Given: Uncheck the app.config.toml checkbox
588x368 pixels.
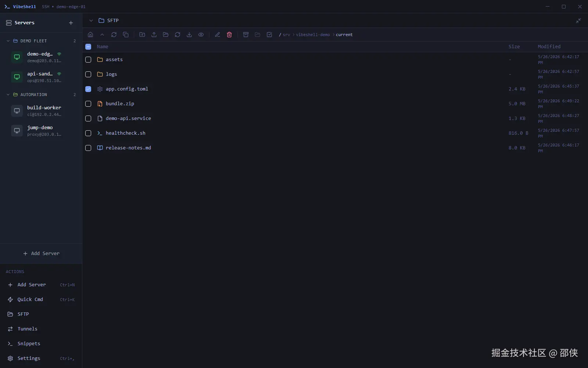Looking at the screenshot, I should tap(88, 89).
